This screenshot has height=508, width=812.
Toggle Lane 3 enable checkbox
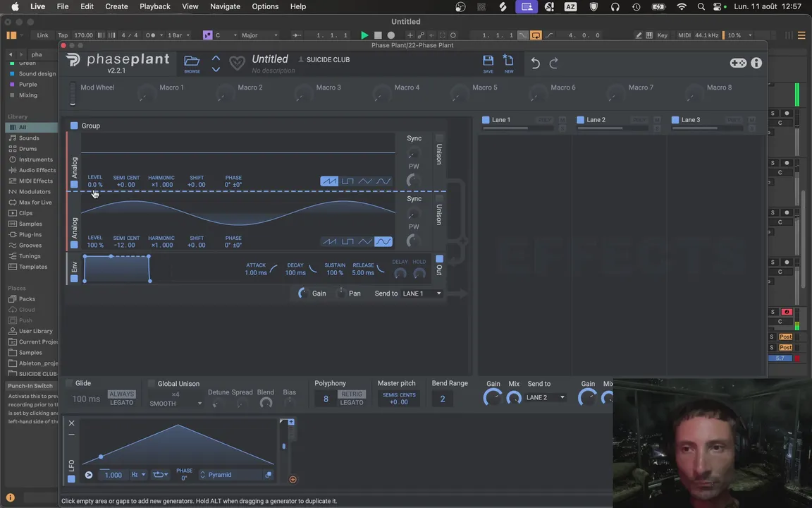675,120
